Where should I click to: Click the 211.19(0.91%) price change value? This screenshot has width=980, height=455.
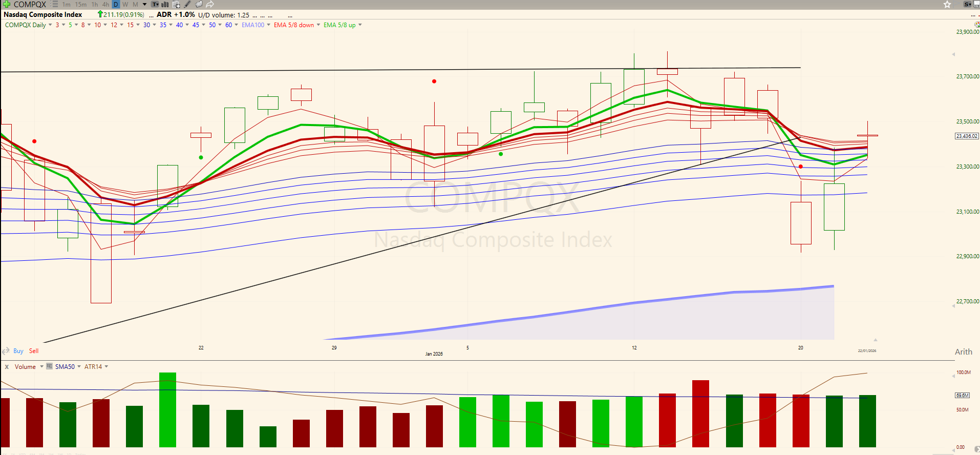point(123,15)
